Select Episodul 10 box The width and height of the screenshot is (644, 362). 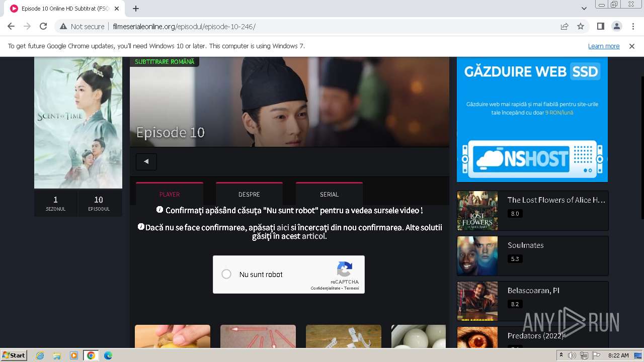click(x=99, y=203)
